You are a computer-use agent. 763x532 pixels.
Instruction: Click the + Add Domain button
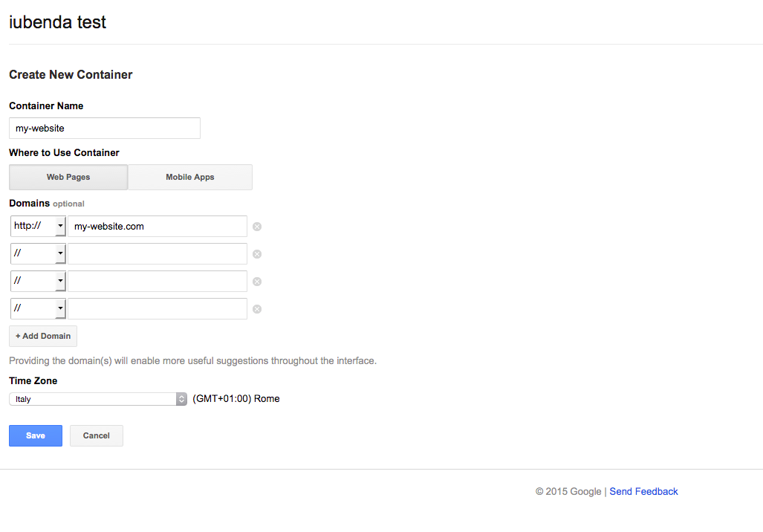[43, 337]
